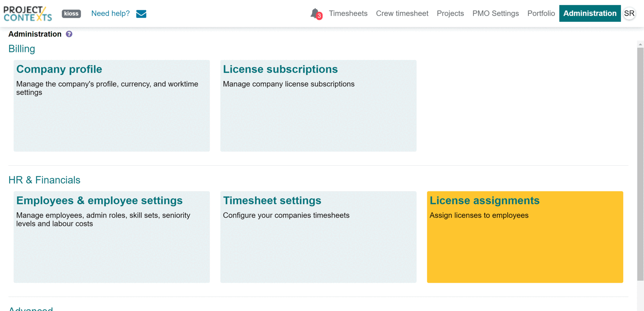644x311 pixels.
Task: Open PMO Settings
Action: coord(495,13)
